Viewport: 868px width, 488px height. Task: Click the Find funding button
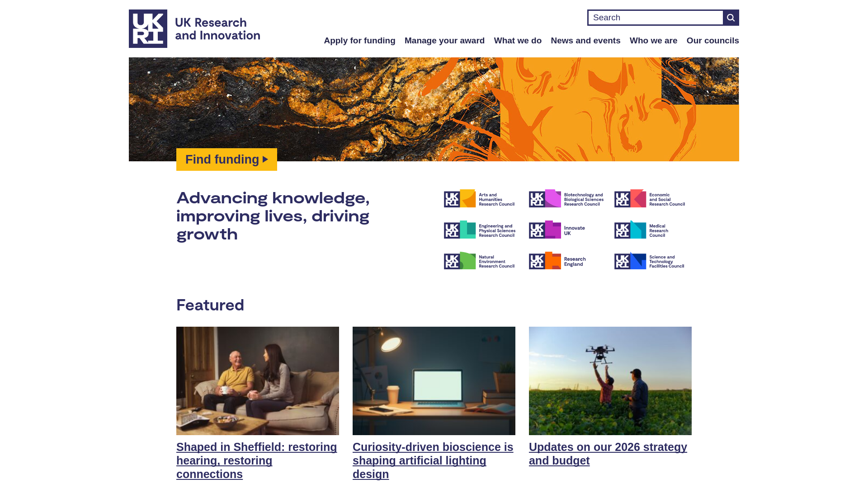226,160
